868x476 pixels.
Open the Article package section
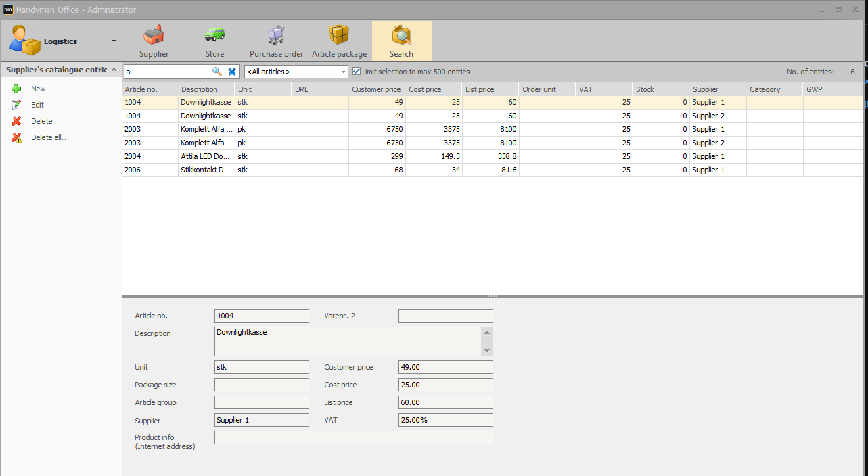[339, 41]
